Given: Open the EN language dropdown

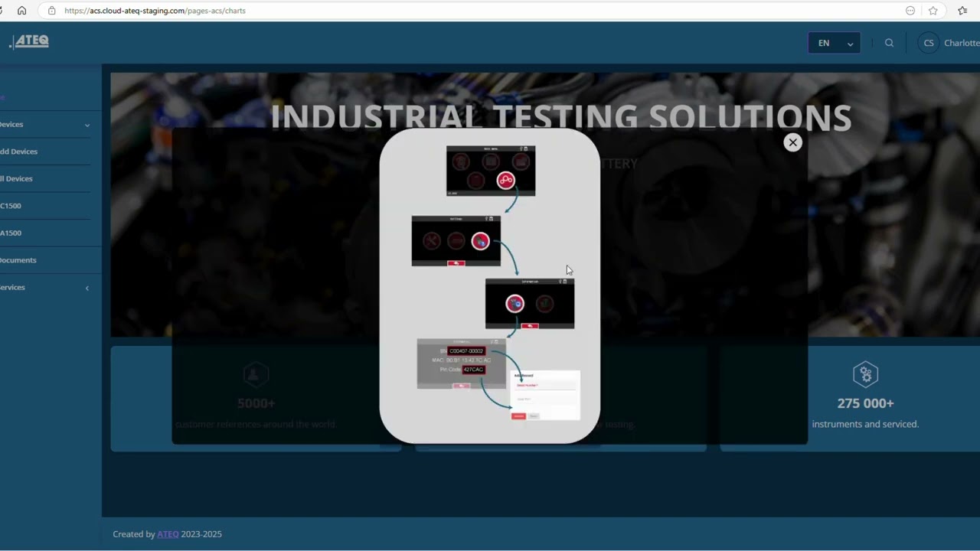Looking at the screenshot, I should pyautogui.click(x=834, y=43).
